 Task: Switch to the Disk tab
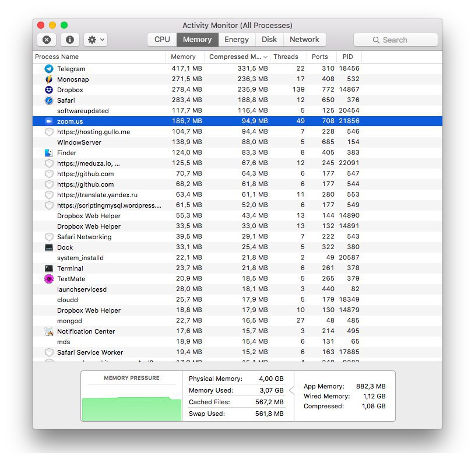(x=269, y=40)
